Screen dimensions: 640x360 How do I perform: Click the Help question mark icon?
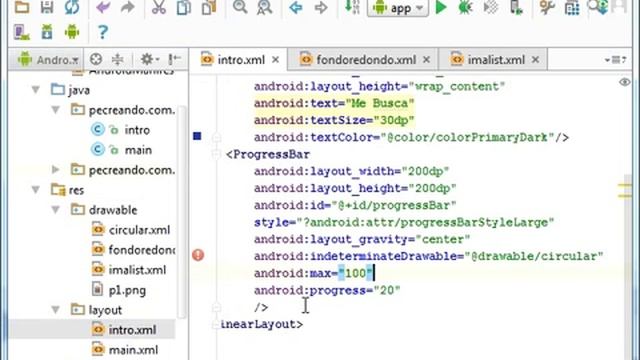pos(103,32)
